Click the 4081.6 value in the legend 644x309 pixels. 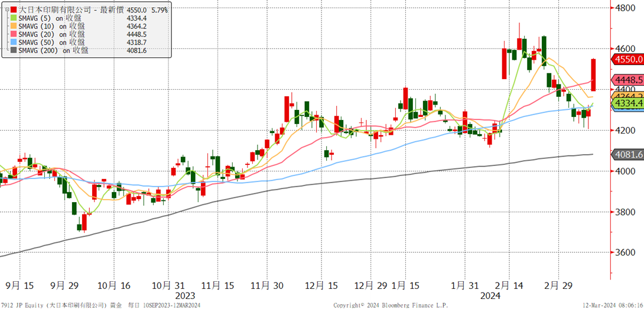[136, 51]
